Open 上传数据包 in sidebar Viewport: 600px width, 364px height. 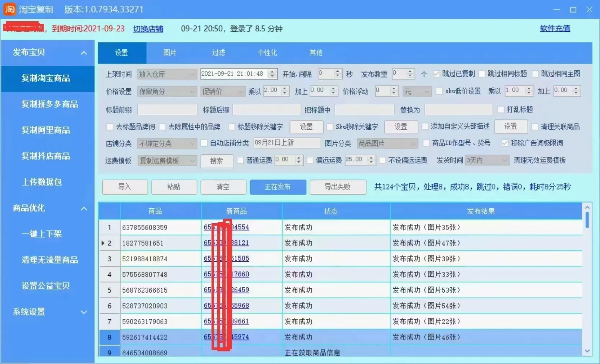42,182
